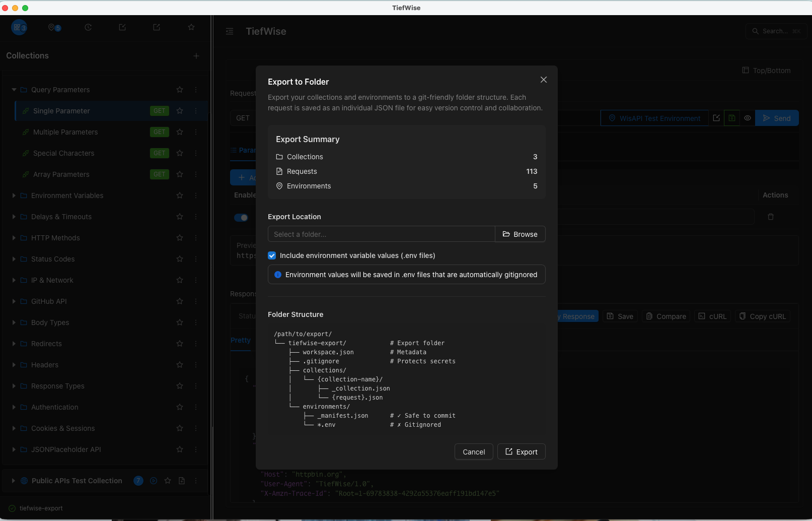Open the WisAPI Test Environment dropdown
812x521 pixels.
(654, 118)
